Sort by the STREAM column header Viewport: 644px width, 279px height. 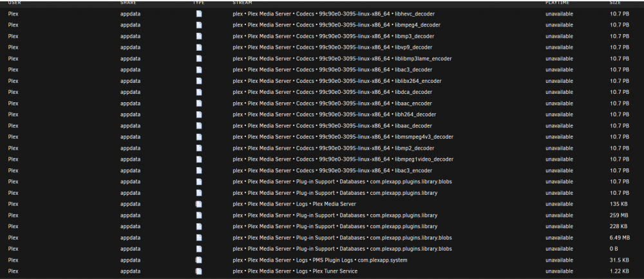tap(242, 3)
